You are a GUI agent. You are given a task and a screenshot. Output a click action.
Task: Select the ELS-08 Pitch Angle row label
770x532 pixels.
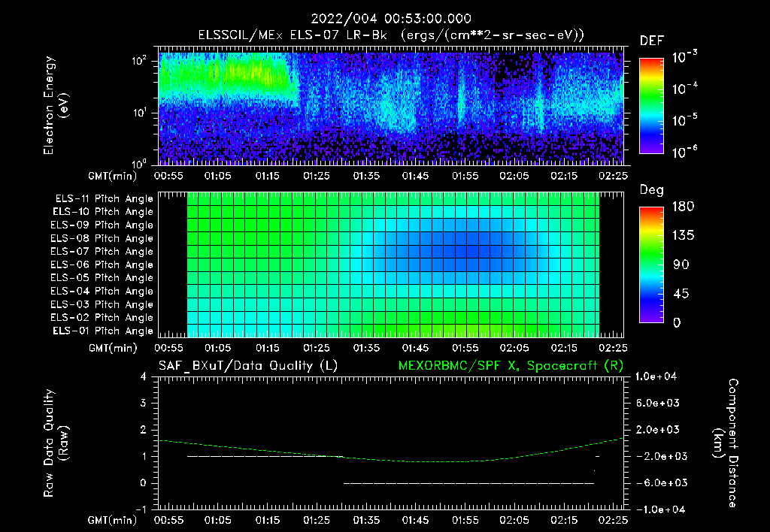[x=102, y=238]
